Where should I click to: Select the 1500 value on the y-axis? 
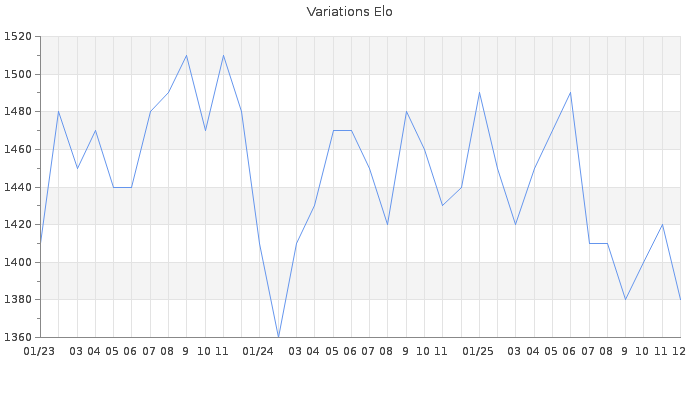[x=18, y=74]
